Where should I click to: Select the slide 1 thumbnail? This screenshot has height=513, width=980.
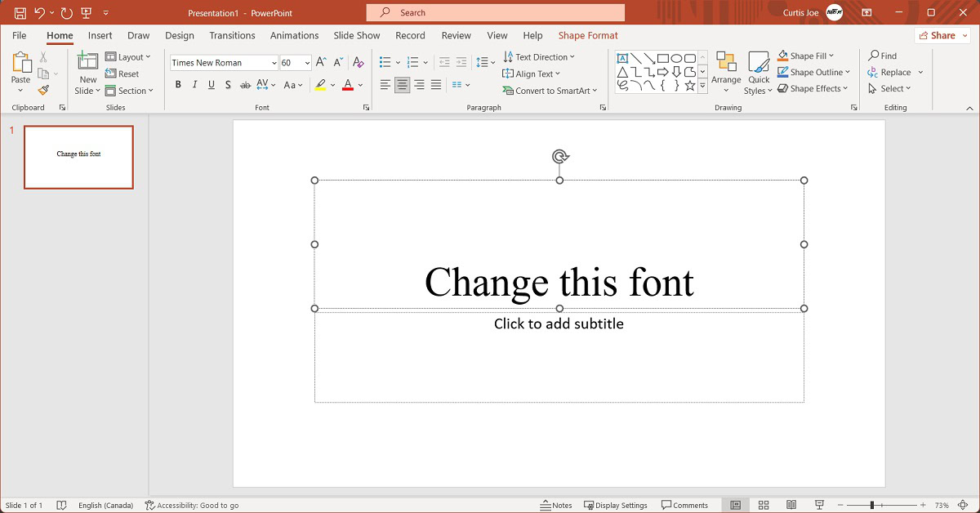[78, 157]
